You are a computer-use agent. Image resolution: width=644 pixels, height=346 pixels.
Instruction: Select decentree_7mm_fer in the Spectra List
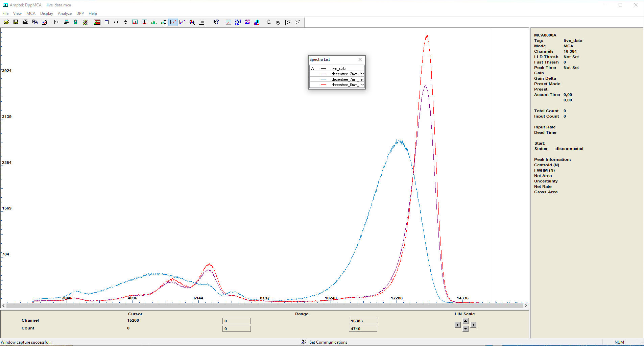coord(347,79)
